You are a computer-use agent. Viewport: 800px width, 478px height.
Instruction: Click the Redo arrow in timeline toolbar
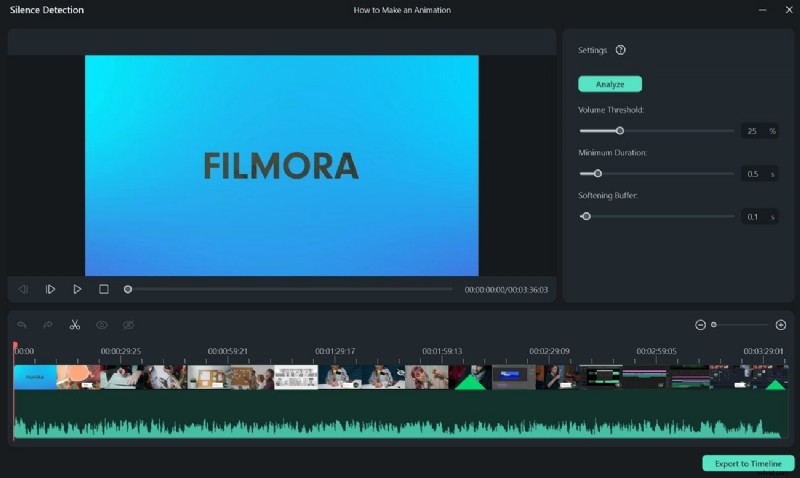[x=47, y=325]
